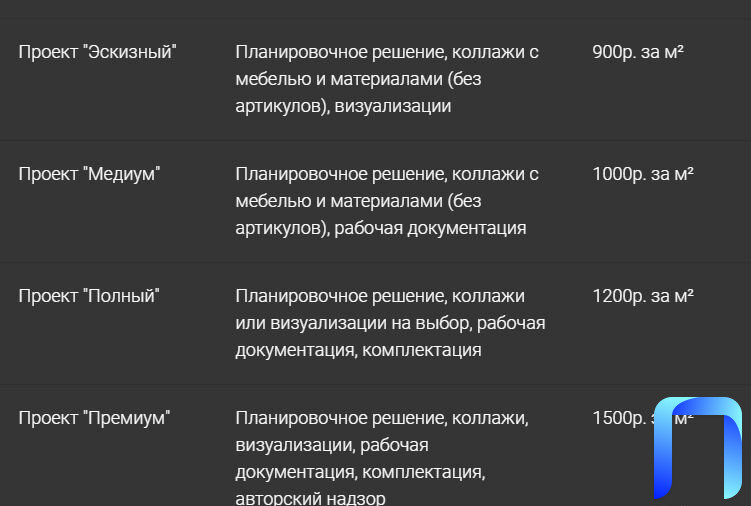Click first line of Эскизный description
This screenshot has width=751, height=506.
387,52
